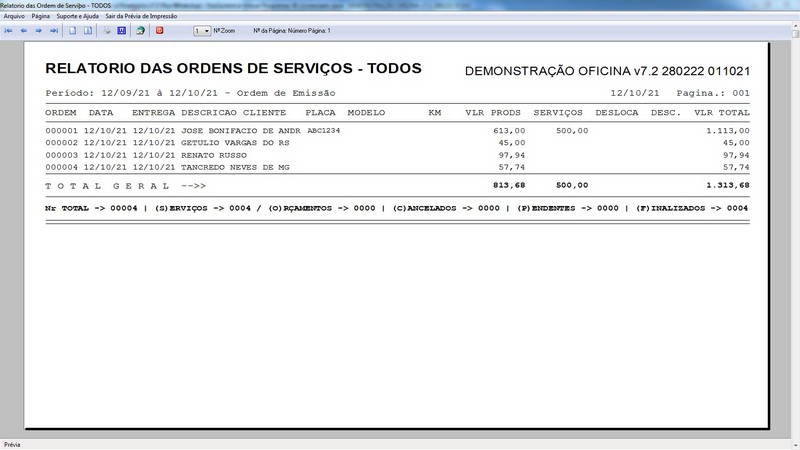Click the ENTREGA column header
Viewport: 800px width, 450px height.
pos(154,113)
